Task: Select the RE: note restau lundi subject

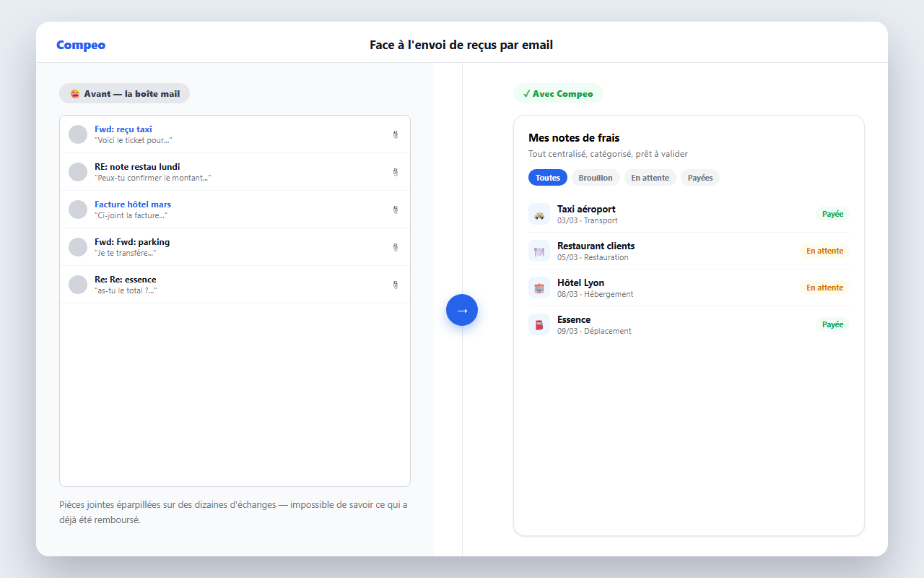Action: pyautogui.click(x=137, y=167)
